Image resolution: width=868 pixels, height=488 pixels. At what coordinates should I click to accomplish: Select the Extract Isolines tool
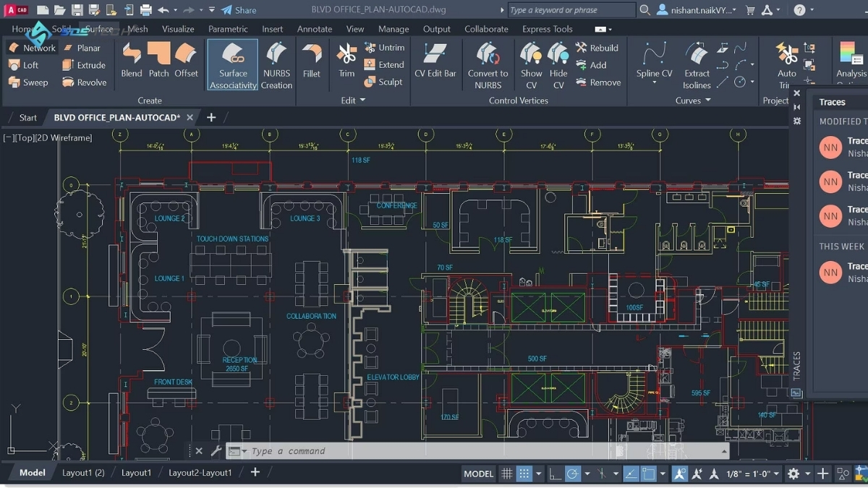697,65
